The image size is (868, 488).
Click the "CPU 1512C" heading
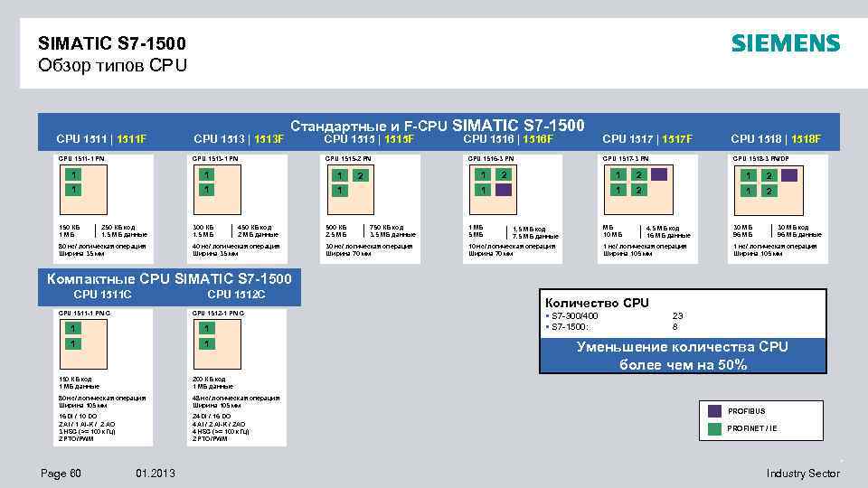pyautogui.click(x=236, y=295)
